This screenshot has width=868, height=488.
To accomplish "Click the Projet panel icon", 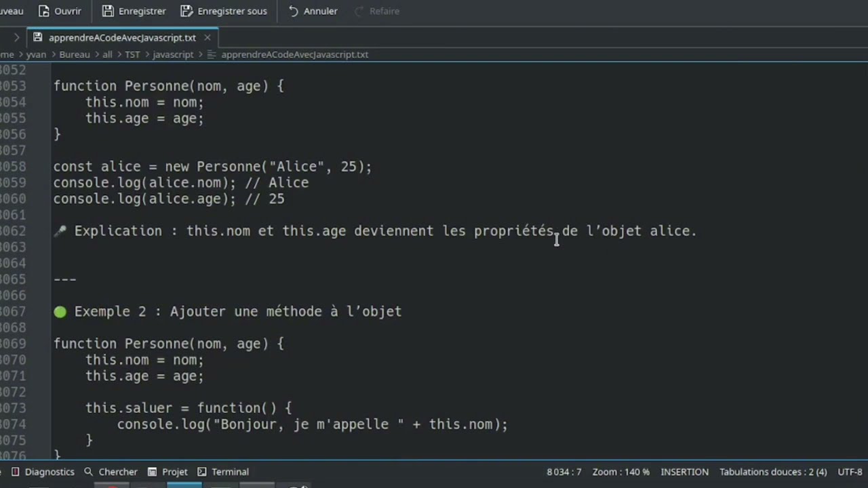I will coord(153,472).
